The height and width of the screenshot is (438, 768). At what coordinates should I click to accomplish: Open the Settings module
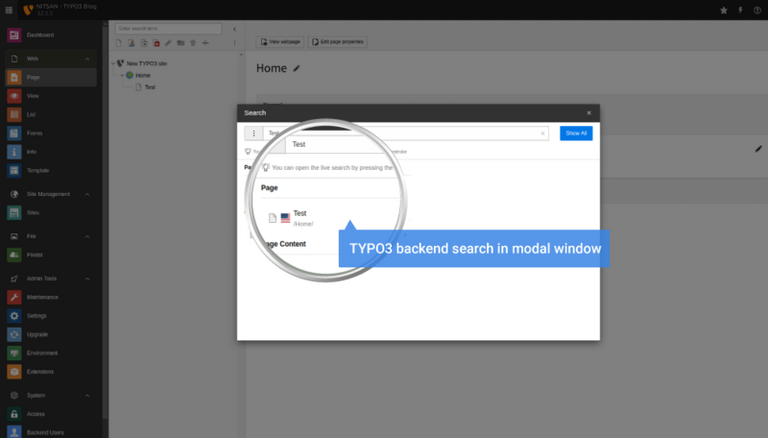[50, 316]
